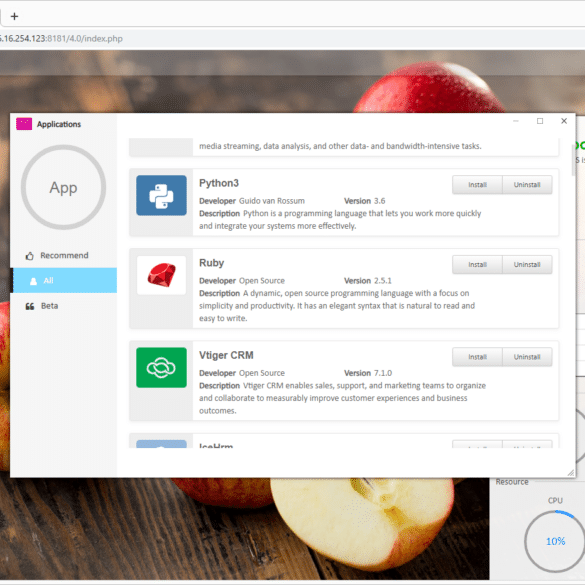Click Vtiger CRM version 7.1.0 text
The width and height of the screenshot is (585, 585).
click(383, 373)
